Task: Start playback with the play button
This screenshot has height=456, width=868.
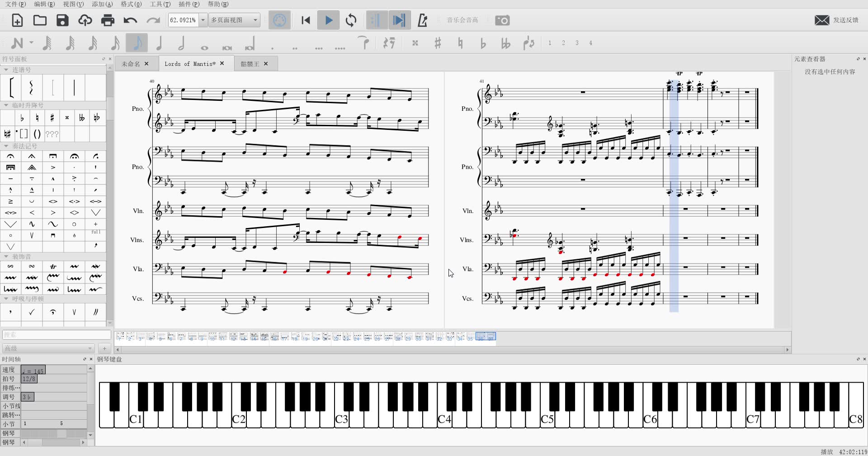Action: coord(329,20)
